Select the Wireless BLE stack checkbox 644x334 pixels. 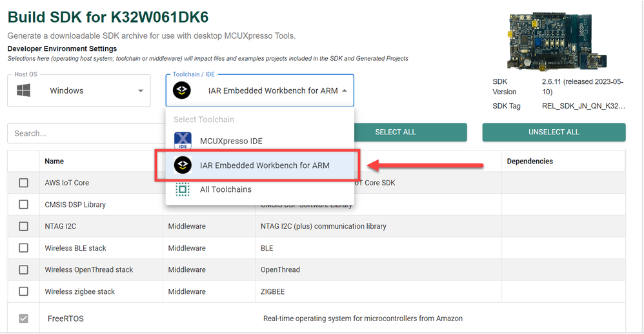tap(24, 248)
